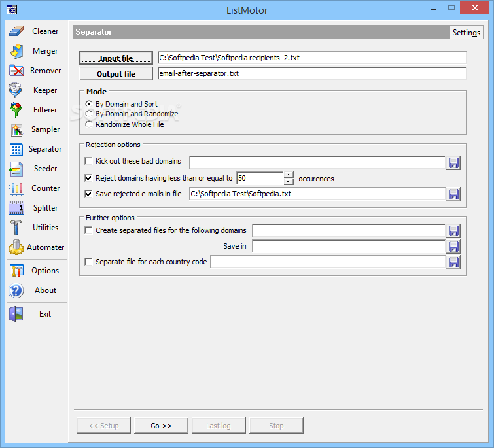Open the Filterer icon
Screen dimensions: 494x448
(x=16, y=110)
